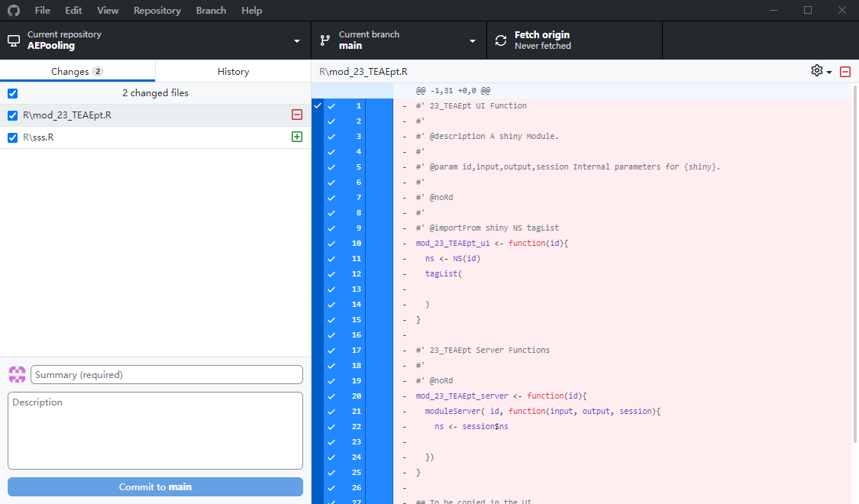Open the View menu
859x504 pixels.
pos(108,11)
